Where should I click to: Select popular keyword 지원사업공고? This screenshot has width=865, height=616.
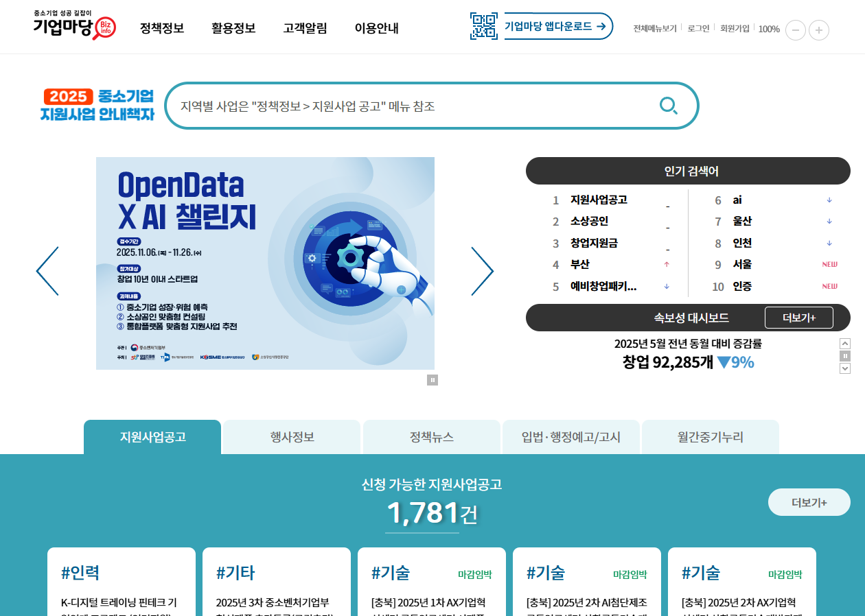pyautogui.click(x=599, y=200)
